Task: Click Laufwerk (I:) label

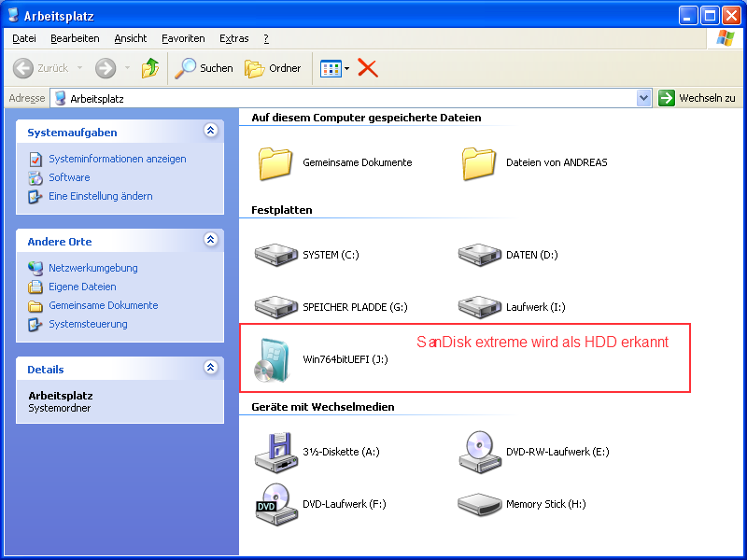Action: [x=535, y=307]
